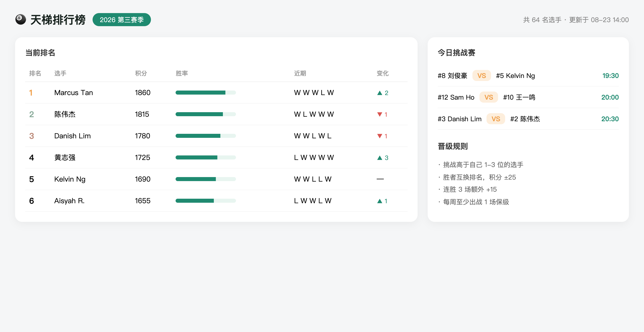Select player name Kelvin Ng in ranking table
644x332 pixels.
70,179
